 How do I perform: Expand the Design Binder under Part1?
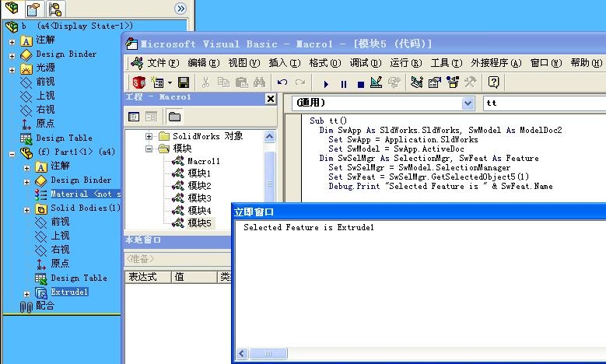[x=26, y=182]
